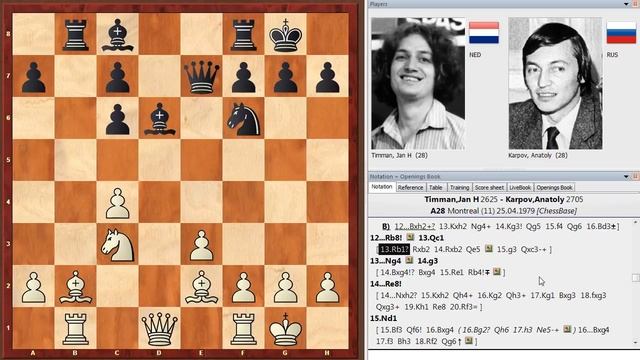This screenshot has height=360, width=640.
Task: Select the white king on g1
Action: pyautogui.click(x=286, y=329)
